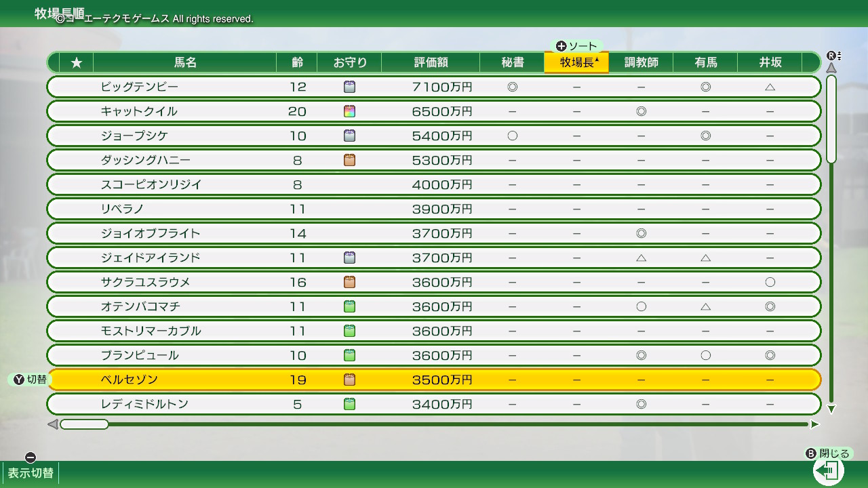Click the 表示切替 display switch button
This screenshot has height=488, width=868.
[31, 473]
